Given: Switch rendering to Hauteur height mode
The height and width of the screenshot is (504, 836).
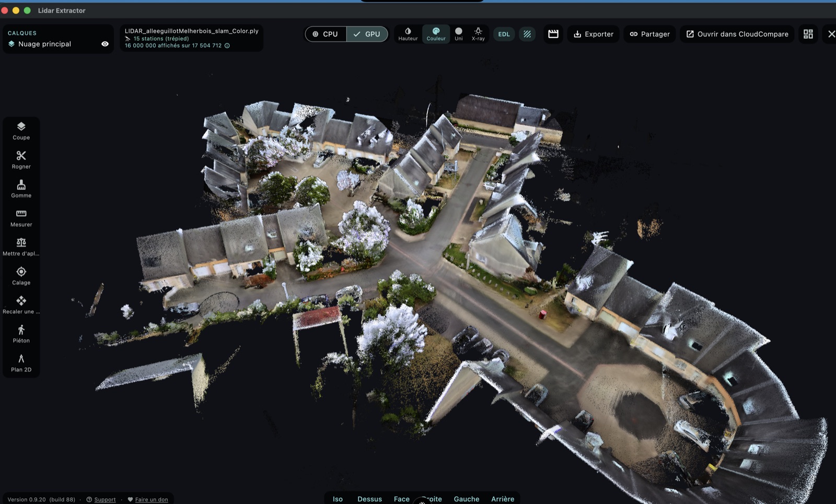Looking at the screenshot, I should tap(408, 34).
